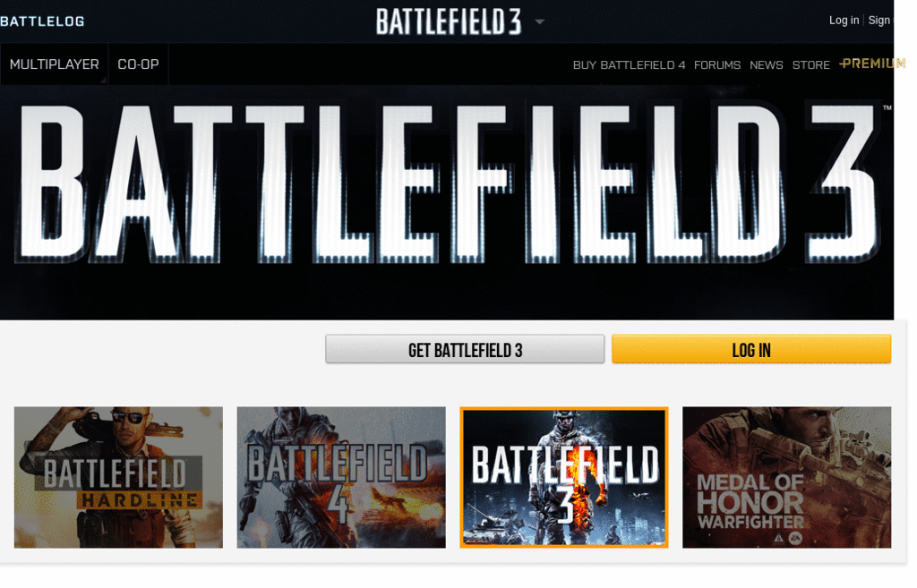This screenshot has width=917, height=588.
Task: Select the highlighted Battlefield 3 tile
Action: coord(564,478)
